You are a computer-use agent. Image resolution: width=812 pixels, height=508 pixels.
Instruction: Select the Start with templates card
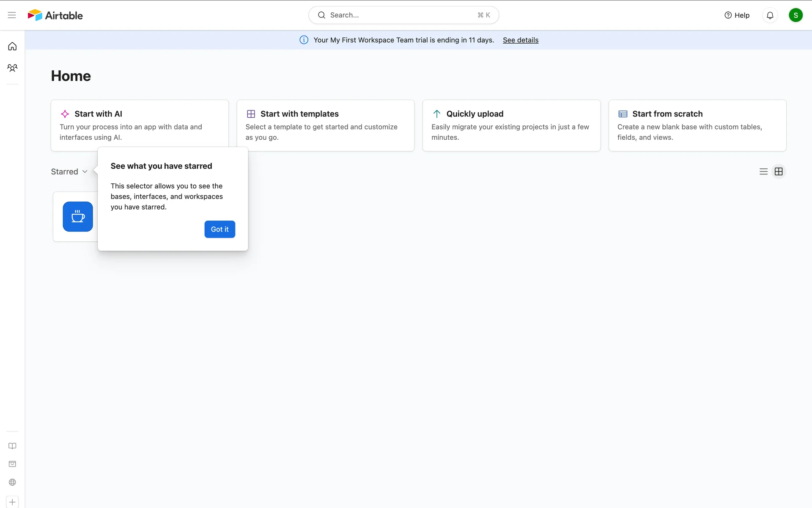click(x=325, y=125)
